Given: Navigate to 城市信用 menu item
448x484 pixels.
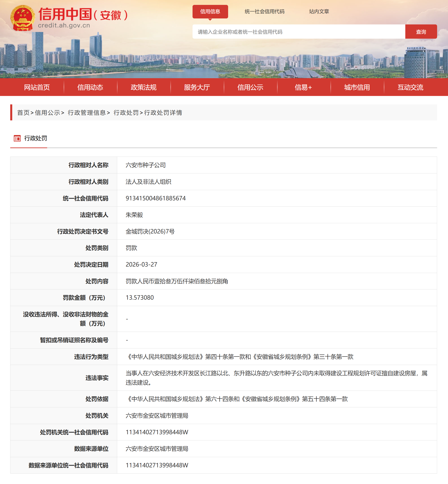Looking at the screenshot, I should (357, 87).
